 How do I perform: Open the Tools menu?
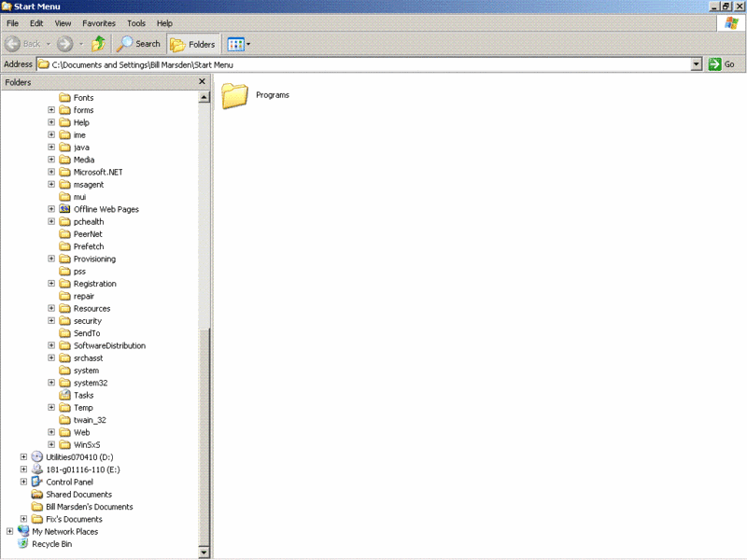point(136,23)
